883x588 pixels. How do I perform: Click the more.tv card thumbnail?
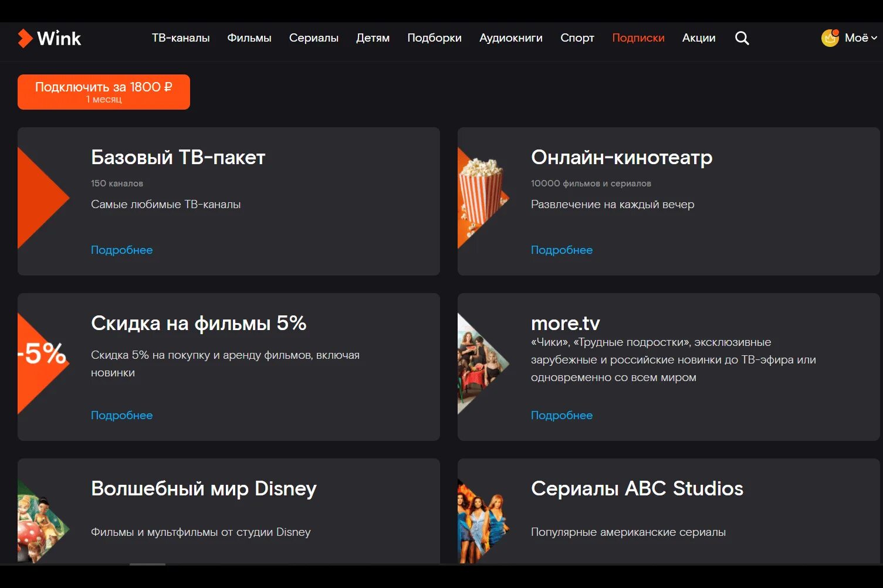click(482, 363)
